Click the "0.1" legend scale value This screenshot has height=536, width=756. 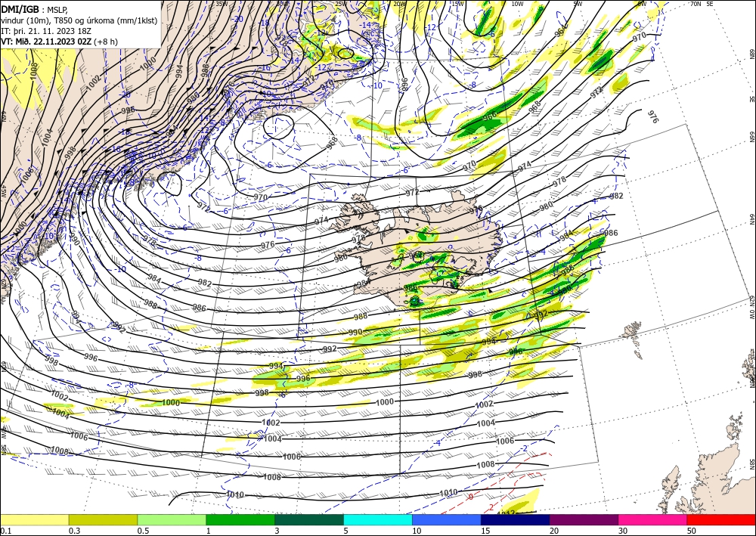(x=6, y=531)
